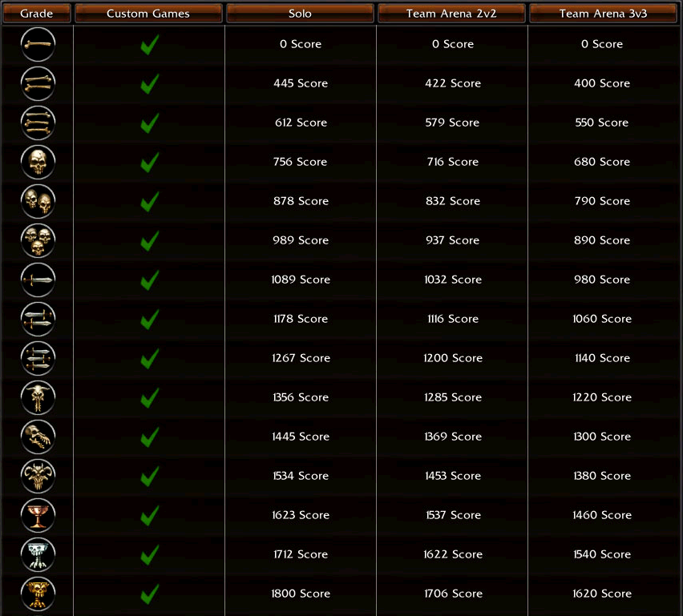Select the Solo column header

point(300,14)
